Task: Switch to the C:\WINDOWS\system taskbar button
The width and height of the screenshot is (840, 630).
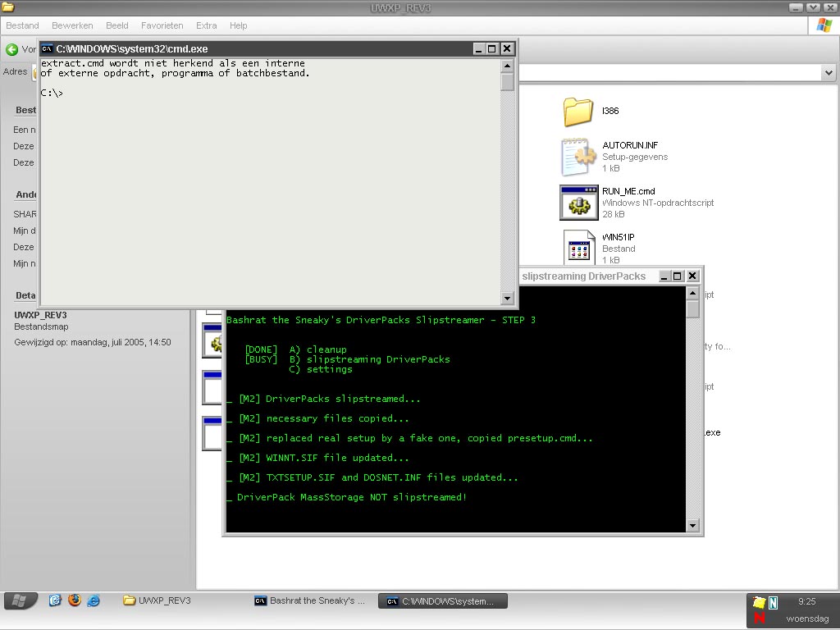Action: [442, 601]
